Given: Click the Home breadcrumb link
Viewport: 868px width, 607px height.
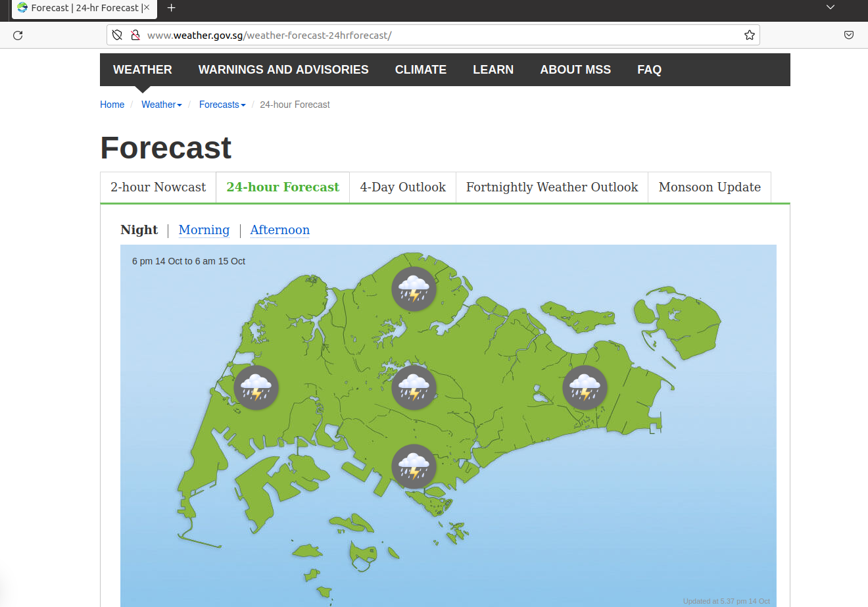Looking at the screenshot, I should (x=112, y=105).
